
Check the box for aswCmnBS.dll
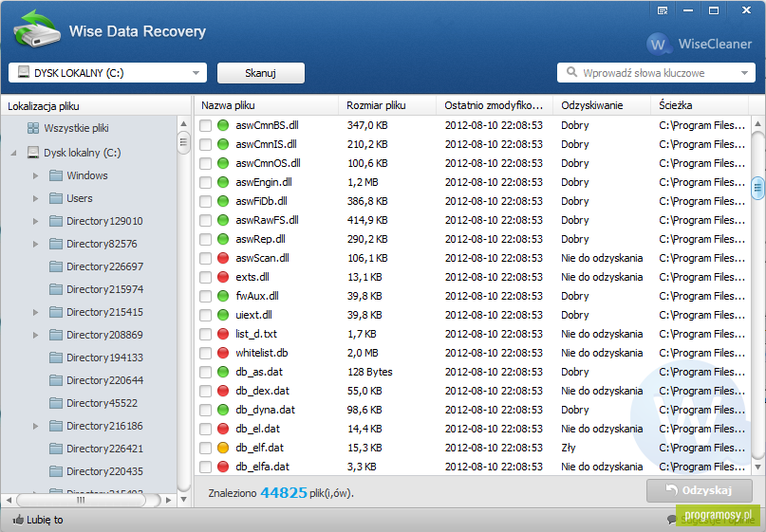(206, 125)
